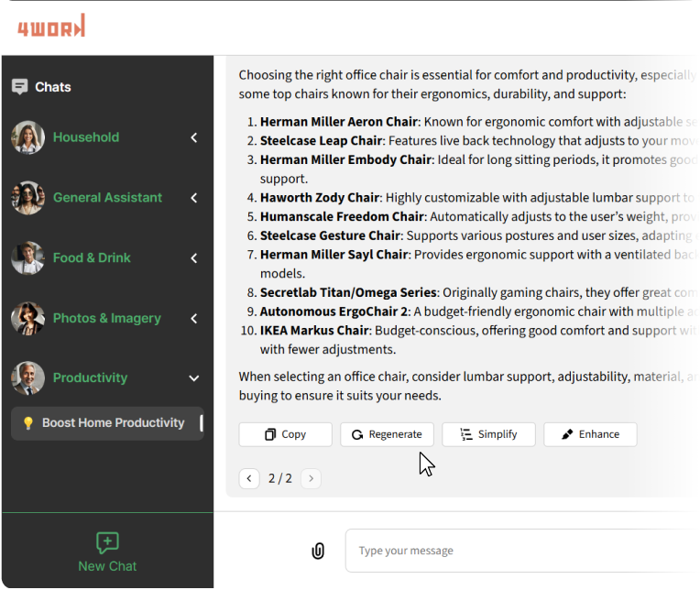Go to previous response version
The width and height of the screenshot is (700, 590).
pos(249,478)
